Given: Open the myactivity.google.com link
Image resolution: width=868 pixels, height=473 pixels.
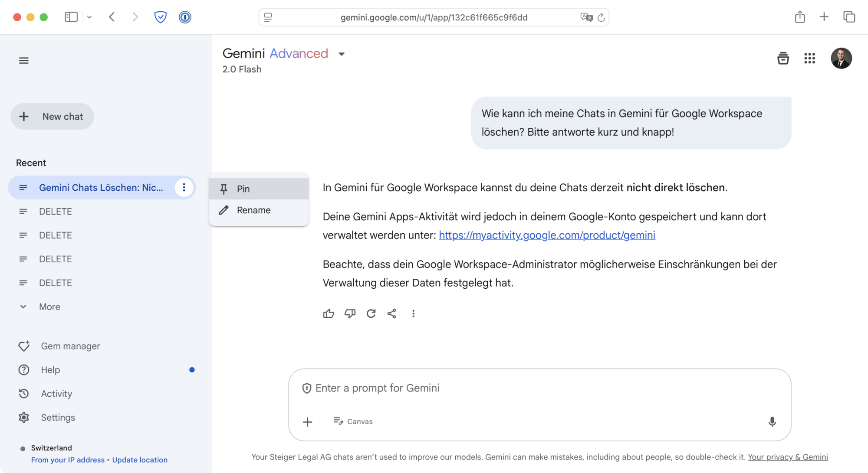Looking at the screenshot, I should tap(547, 235).
